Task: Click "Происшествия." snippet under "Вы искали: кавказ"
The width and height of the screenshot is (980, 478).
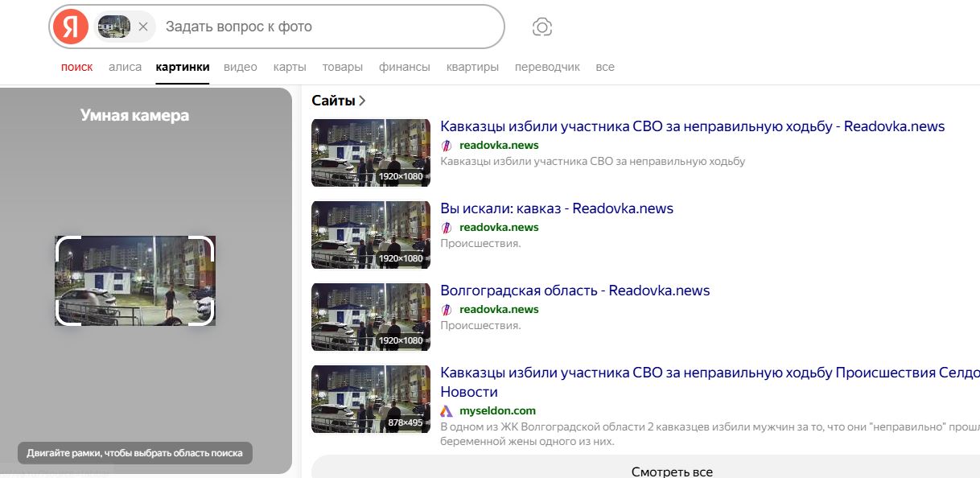Action: pyautogui.click(x=480, y=243)
